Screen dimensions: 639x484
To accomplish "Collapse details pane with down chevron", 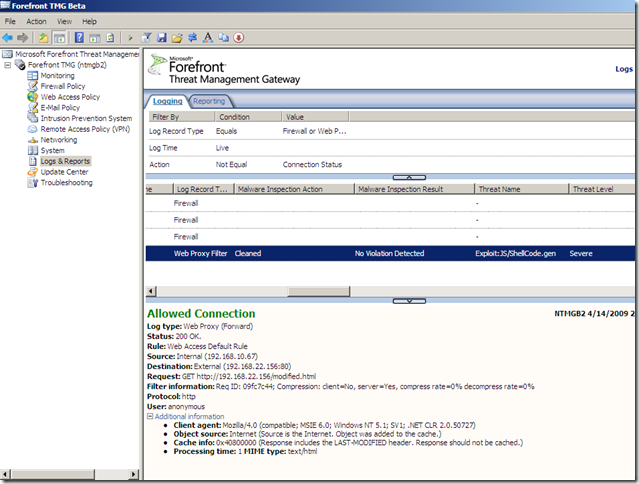I will (409, 301).
